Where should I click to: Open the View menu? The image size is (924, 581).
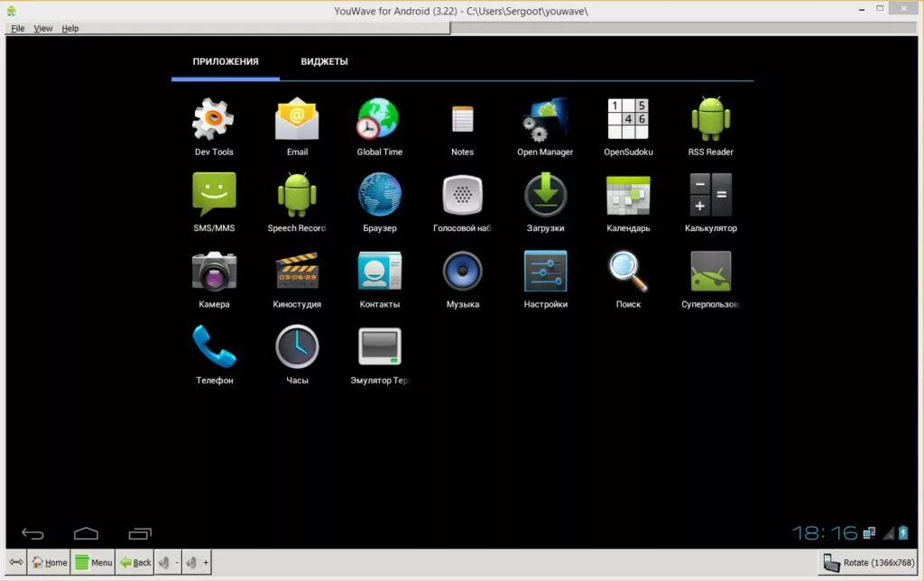(43, 28)
